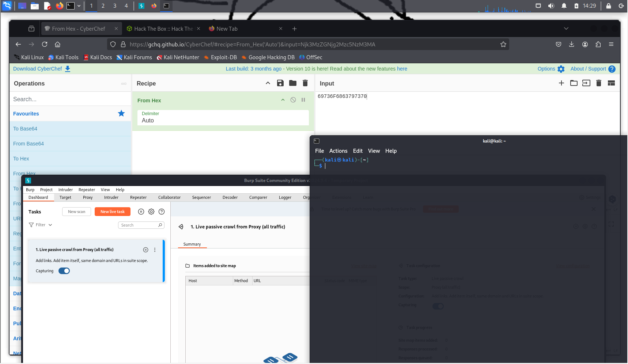Image resolution: width=628 pixels, height=364 pixels.
Task: Bookmark this page with the star
Action: click(503, 44)
